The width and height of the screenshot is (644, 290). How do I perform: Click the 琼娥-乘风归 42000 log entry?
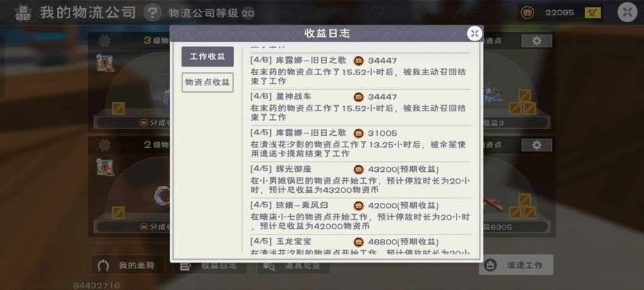coord(360,215)
